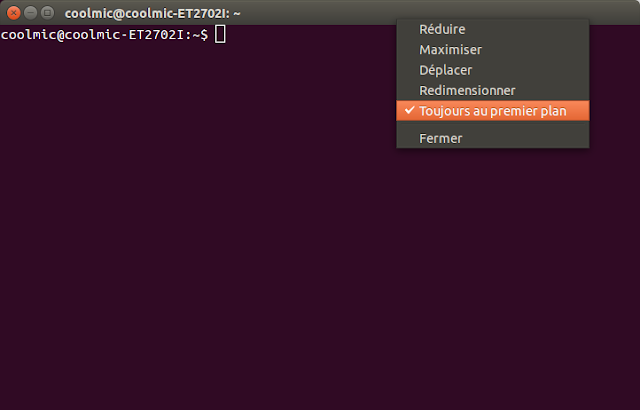Click the red close window icon

(13, 13)
